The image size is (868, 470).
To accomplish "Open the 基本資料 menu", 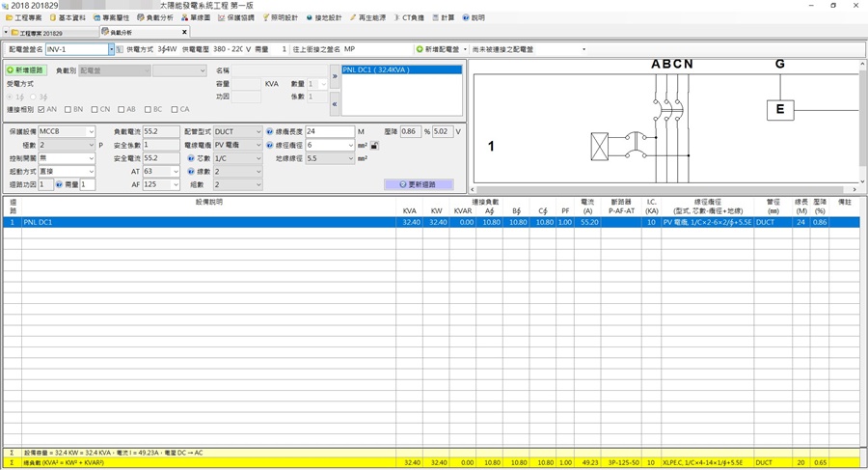I will (68, 17).
